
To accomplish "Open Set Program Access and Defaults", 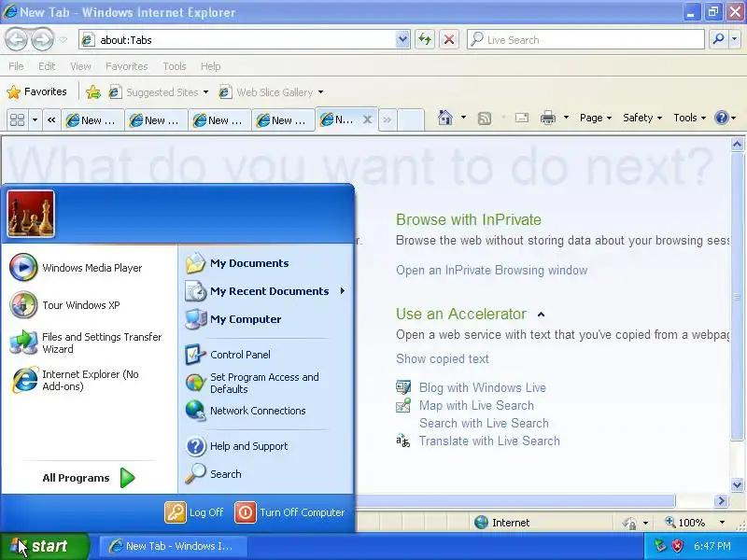I will coord(252,383).
